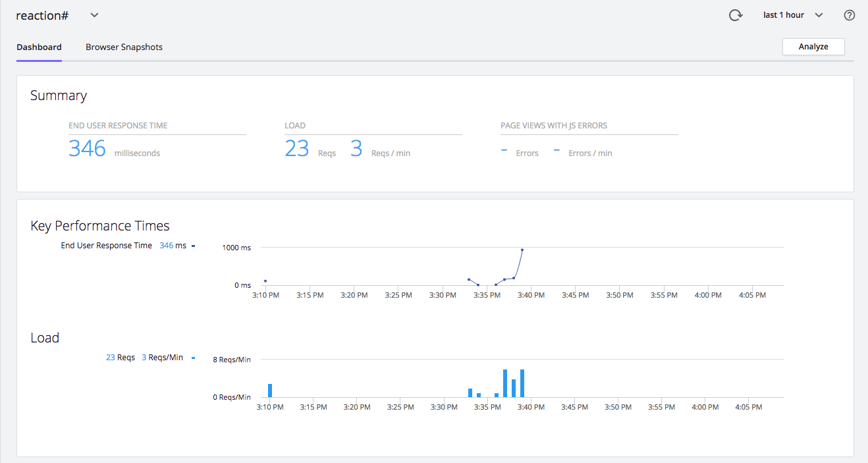The height and width of the screenshot is (463, 868).
Task: Click the End User Response Time legend color marker
Action: tap(194, 246)
